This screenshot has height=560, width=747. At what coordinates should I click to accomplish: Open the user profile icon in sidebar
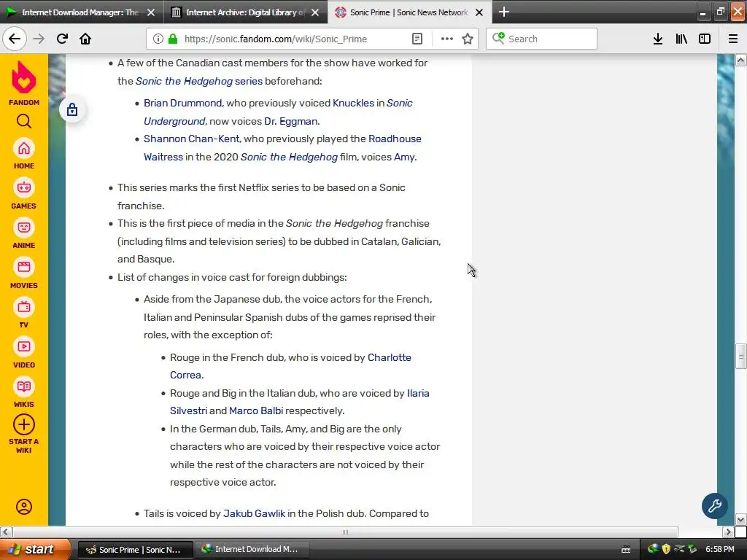pos(24,507)
